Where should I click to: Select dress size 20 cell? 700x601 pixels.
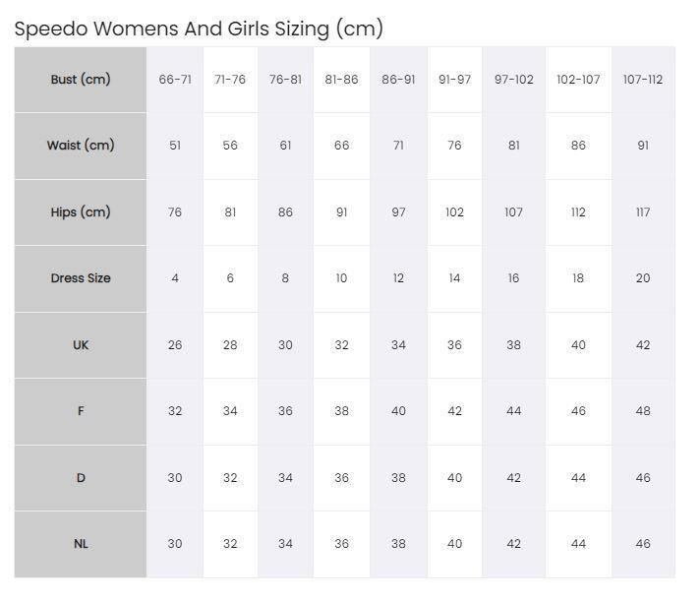(643, 278)
